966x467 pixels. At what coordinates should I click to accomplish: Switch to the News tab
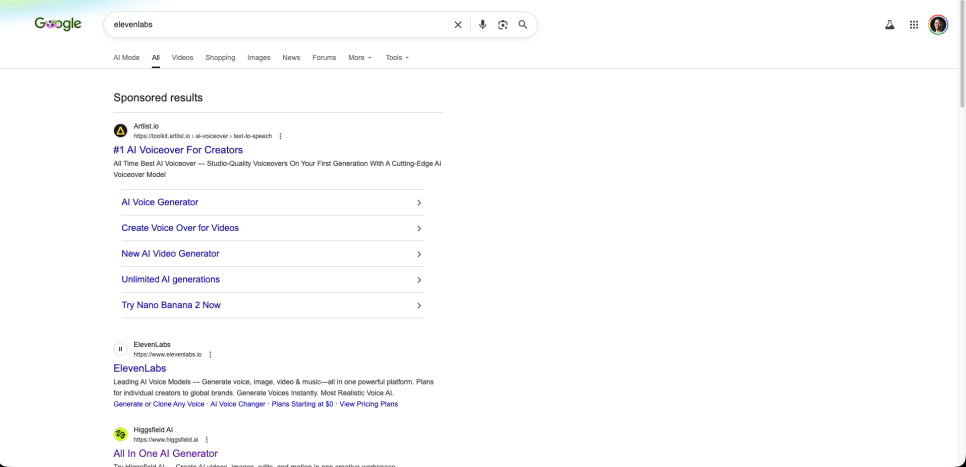291,57
